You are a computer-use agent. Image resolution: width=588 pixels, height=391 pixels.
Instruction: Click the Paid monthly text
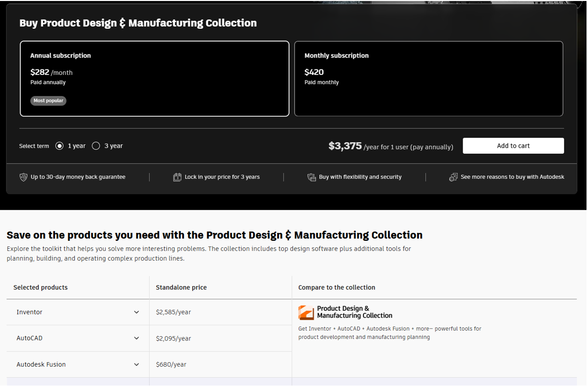[x=321, y=82]
